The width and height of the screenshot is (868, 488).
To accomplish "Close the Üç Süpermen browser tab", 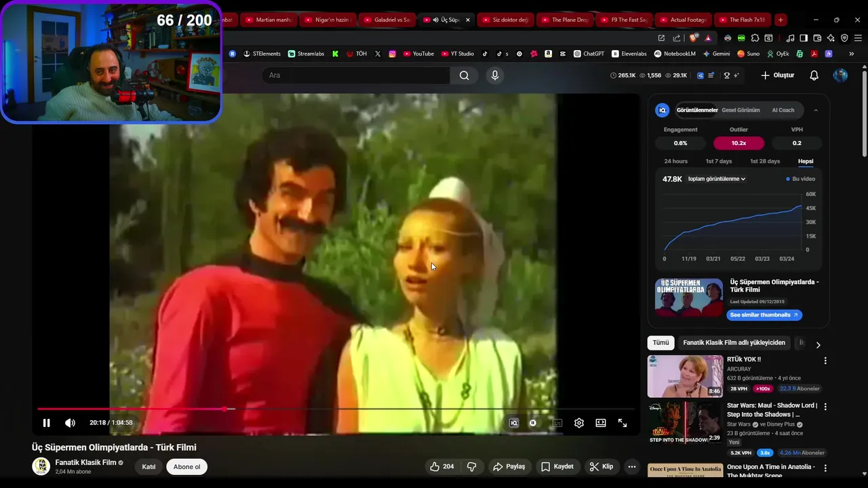I will click(x=468, y=20).
